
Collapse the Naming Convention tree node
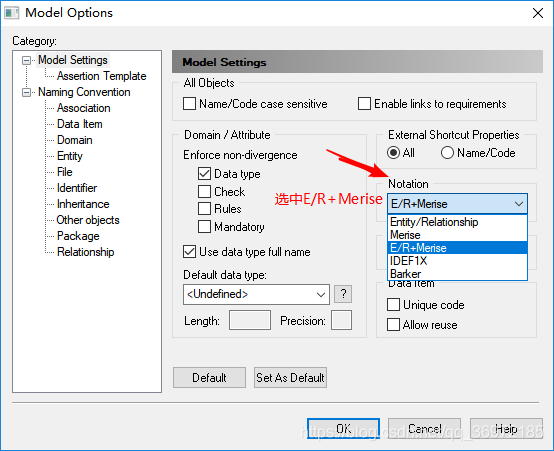coord(26,93)
